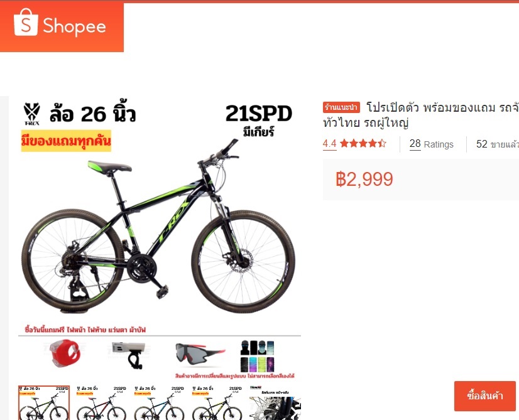519x420 pixels.
Task: Click the sunglasses freebie image
Action: tap(200, 353)
